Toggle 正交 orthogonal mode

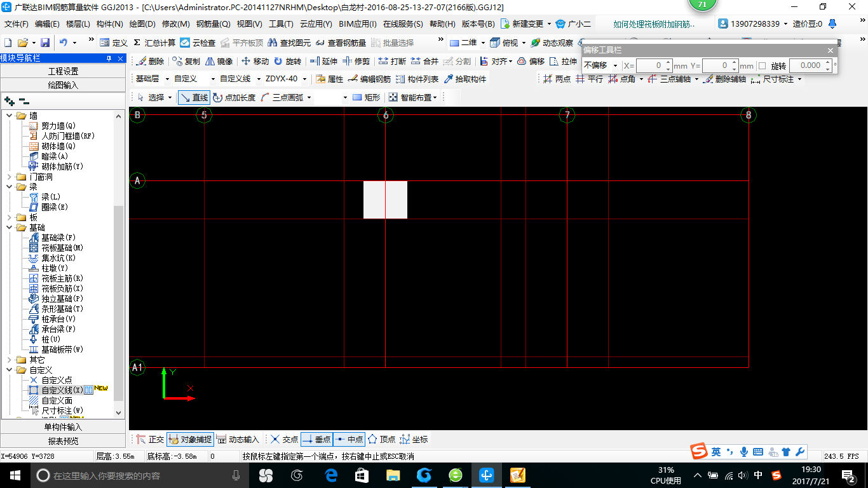[150, 439]
